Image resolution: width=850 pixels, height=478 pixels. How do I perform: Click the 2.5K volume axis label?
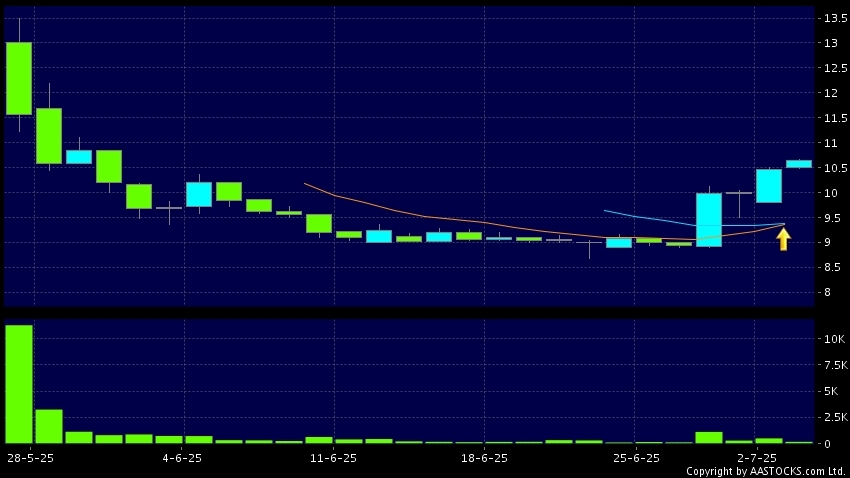coord(835,417)
